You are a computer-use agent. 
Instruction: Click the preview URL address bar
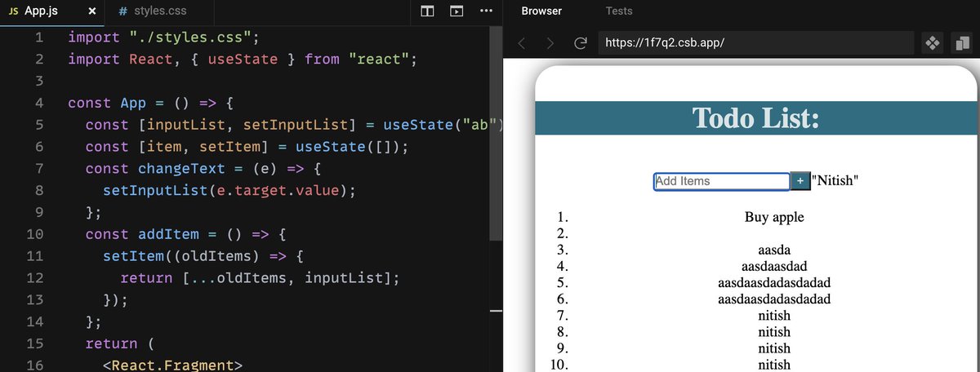[755, 42]
